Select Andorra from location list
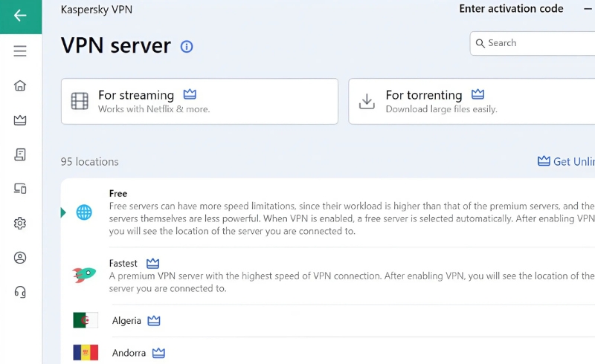The height and width of the screenshot is (364, 595). point(328,351)
